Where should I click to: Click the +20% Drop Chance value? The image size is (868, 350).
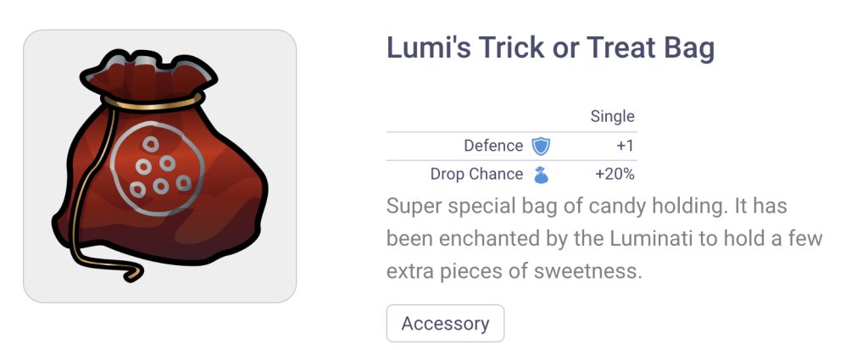tap(615, 175)
